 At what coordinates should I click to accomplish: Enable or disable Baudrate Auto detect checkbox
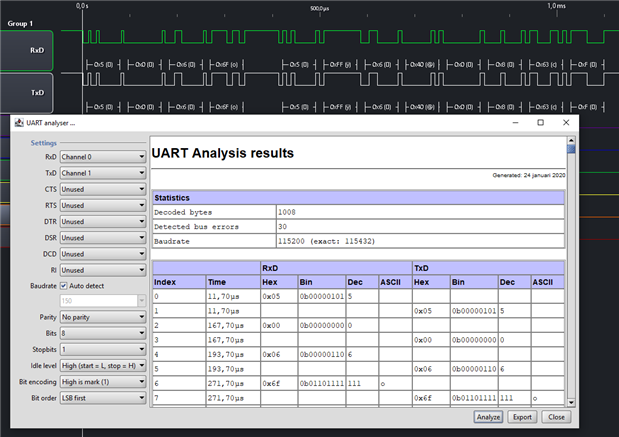65,285
